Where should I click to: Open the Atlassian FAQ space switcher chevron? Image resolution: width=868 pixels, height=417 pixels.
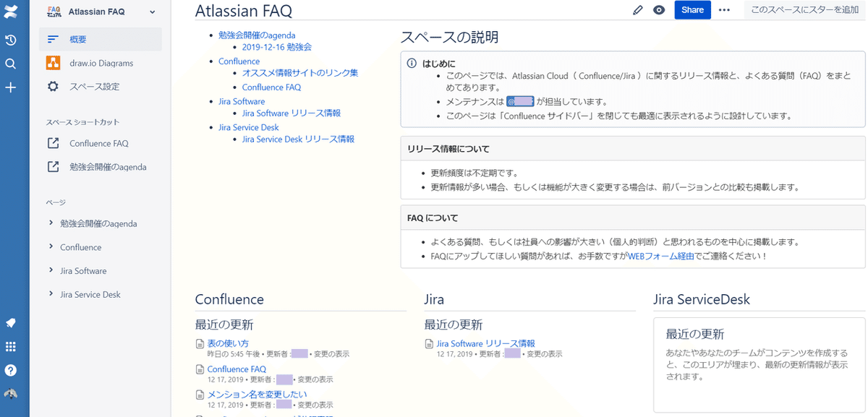pos(152,12)
